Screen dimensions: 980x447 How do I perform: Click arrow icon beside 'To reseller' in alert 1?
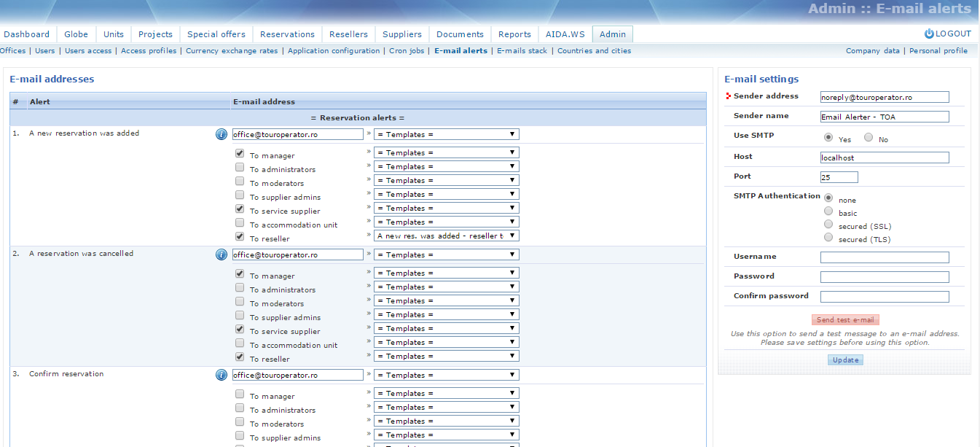pyautogui.click(x=369, y=236)
